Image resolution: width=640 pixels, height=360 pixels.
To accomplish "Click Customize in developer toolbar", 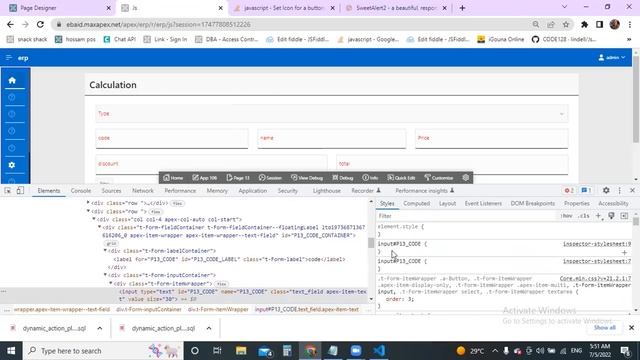I will tap(439, 178).
